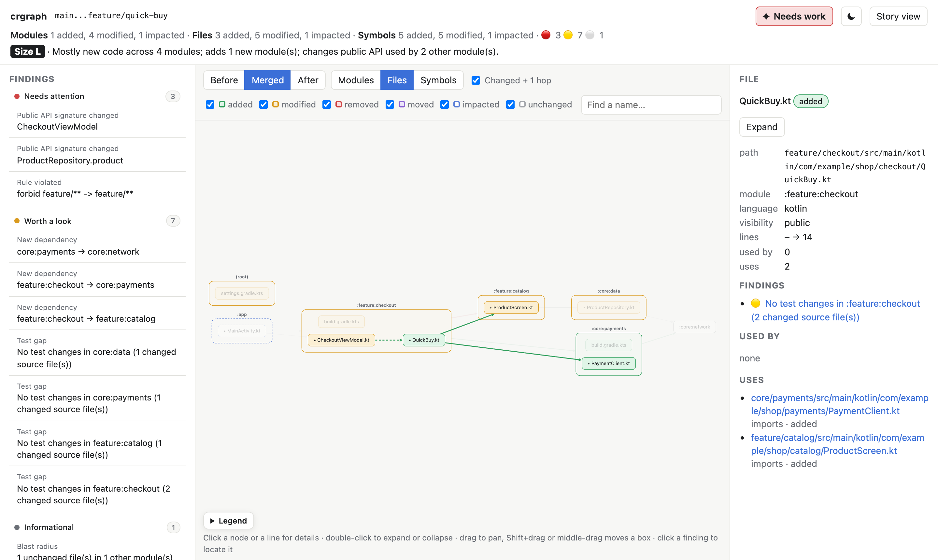
Task: Toggle dark mode moon icon
Action: tap(851, 16)
